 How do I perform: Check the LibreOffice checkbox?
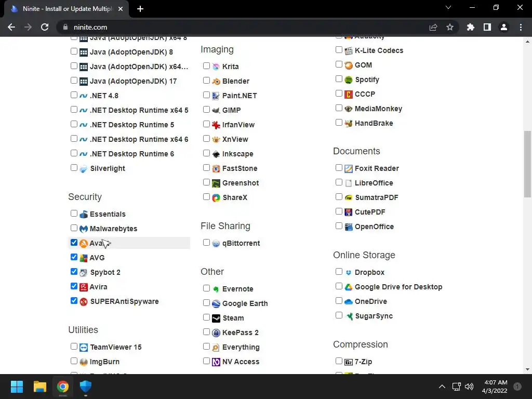pos(339,182)
